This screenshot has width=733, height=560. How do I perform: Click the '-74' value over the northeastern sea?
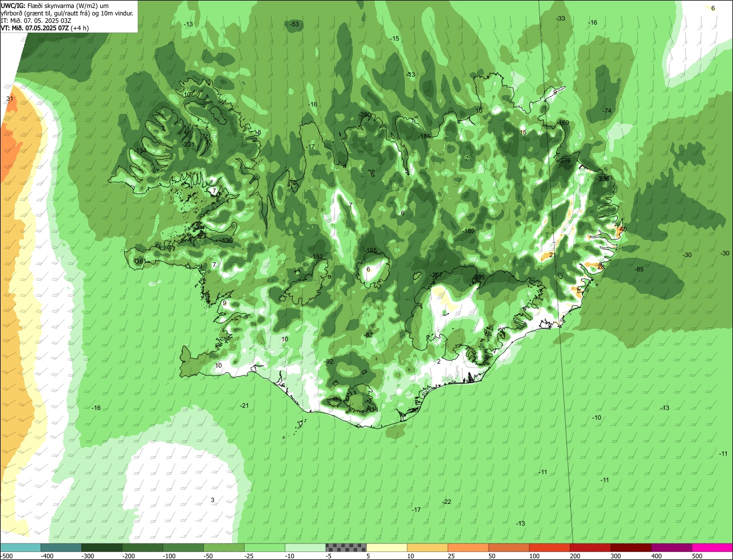(607, 111)
